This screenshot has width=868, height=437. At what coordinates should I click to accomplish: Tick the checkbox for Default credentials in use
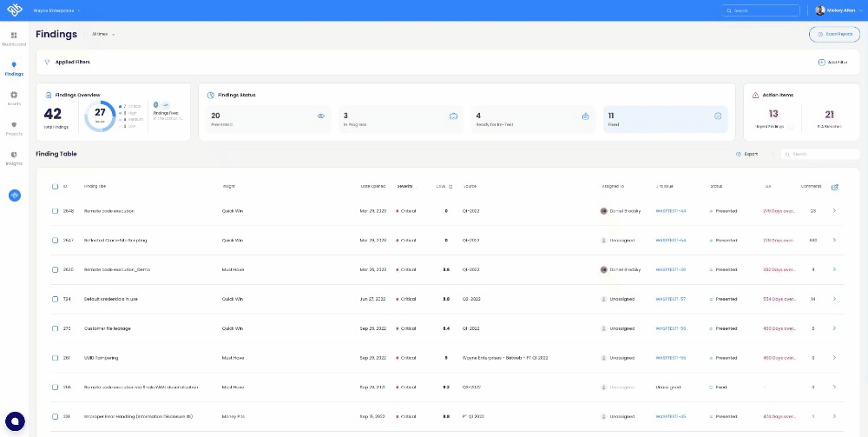tap(55, 299)
